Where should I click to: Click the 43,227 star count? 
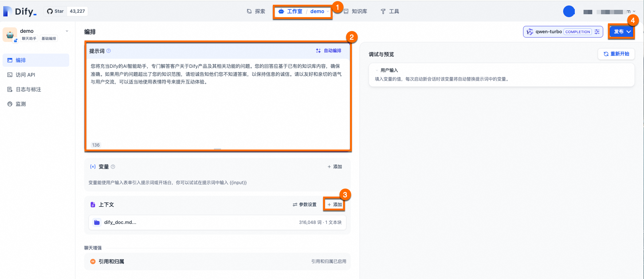[77, 11]
